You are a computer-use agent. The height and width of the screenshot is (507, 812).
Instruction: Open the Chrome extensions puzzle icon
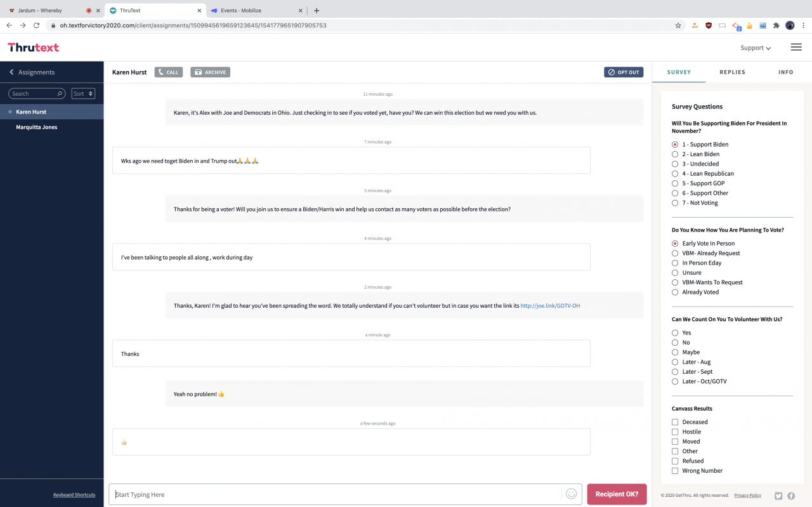tap(776, 25)
